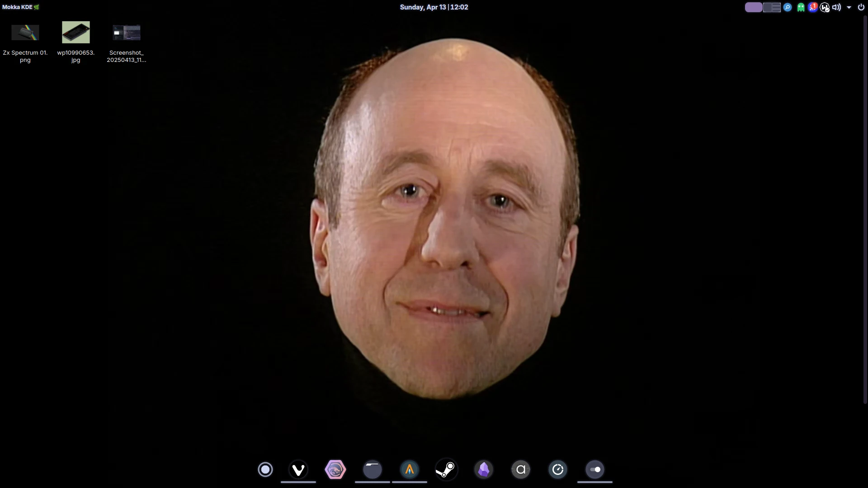Open the system monitor gauge icon in dock
The width and height of the screenshot is (868, 488).
(x=558, y=469)
